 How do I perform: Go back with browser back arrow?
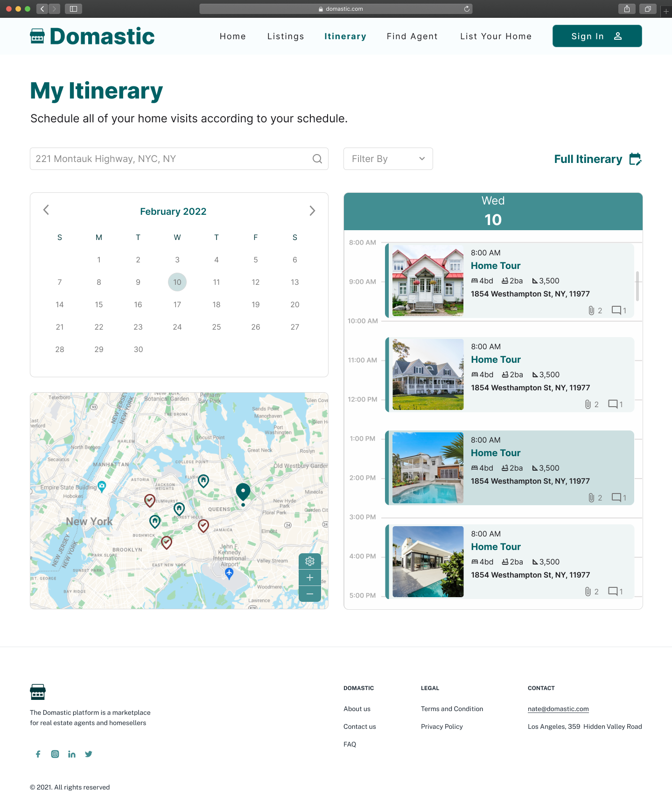click(x=42, y=9)
